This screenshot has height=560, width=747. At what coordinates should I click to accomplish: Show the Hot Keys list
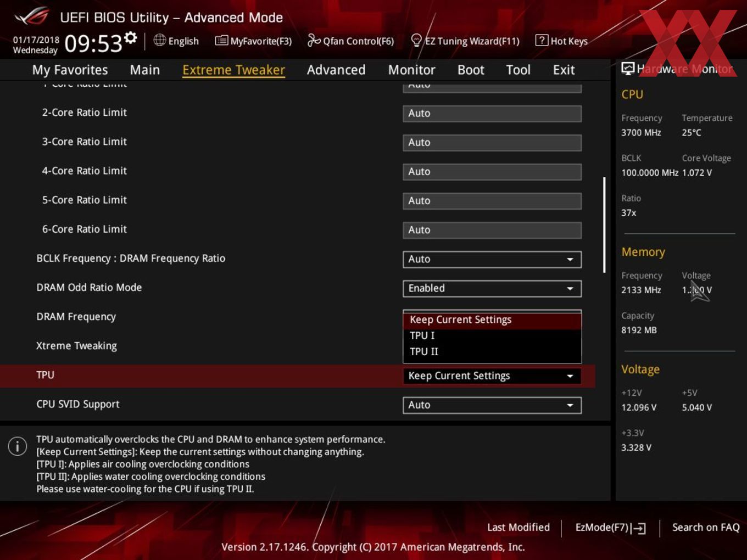tap(561, 41)
